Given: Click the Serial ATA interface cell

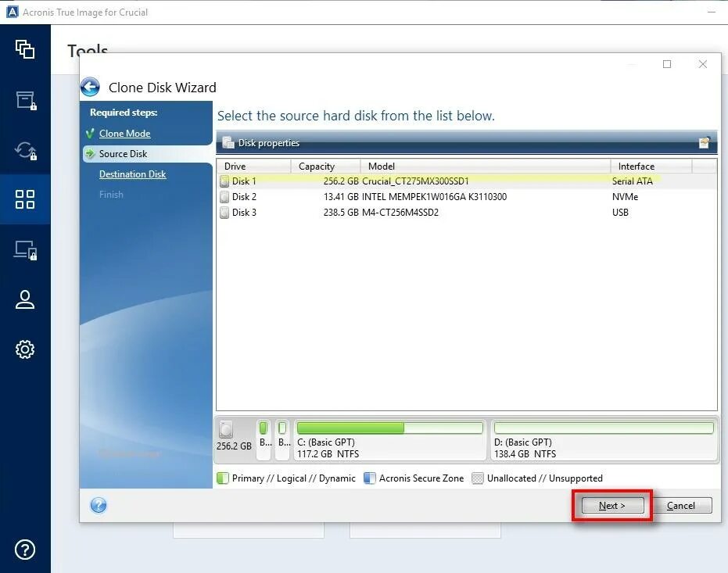Looking at the screenshot, I should [633, 181].
